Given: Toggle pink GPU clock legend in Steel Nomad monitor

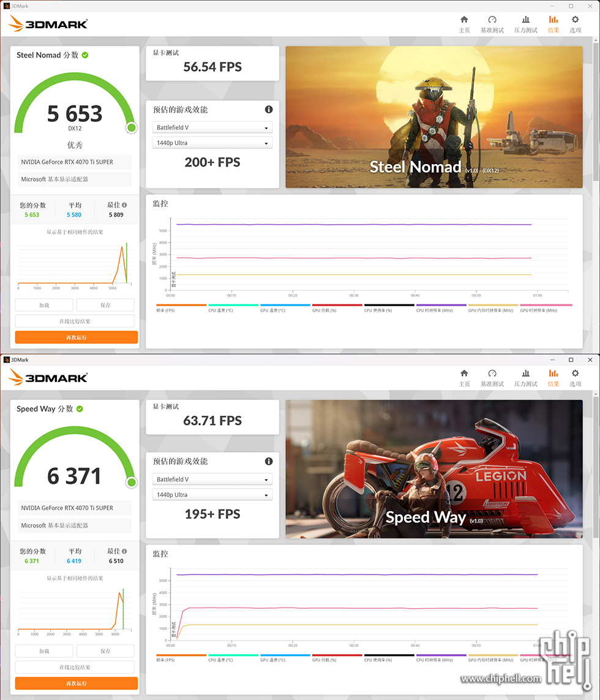Looking at the screenshot, I should (546, 308).
